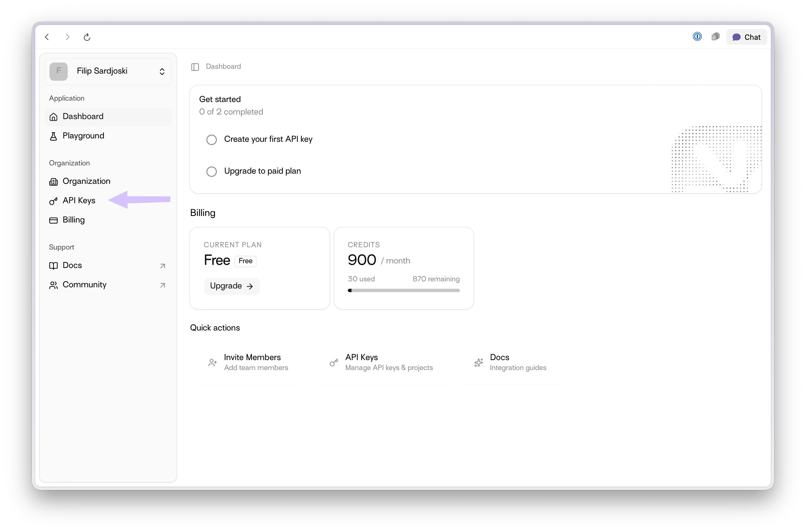This screenshot has width=806, height=532.
Task: Select the 'Create your first API key' step text
Action: 268,139
